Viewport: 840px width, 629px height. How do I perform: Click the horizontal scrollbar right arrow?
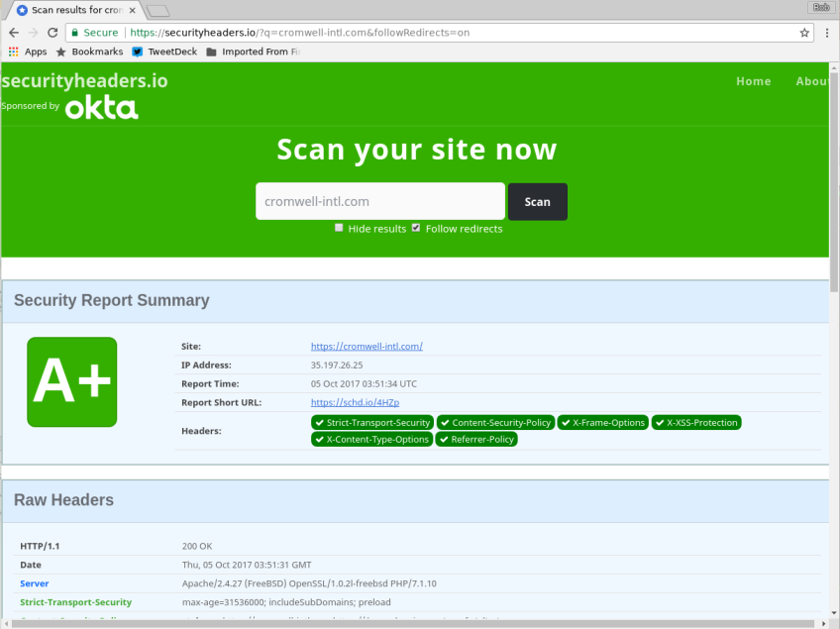click(x=824, y=624)
